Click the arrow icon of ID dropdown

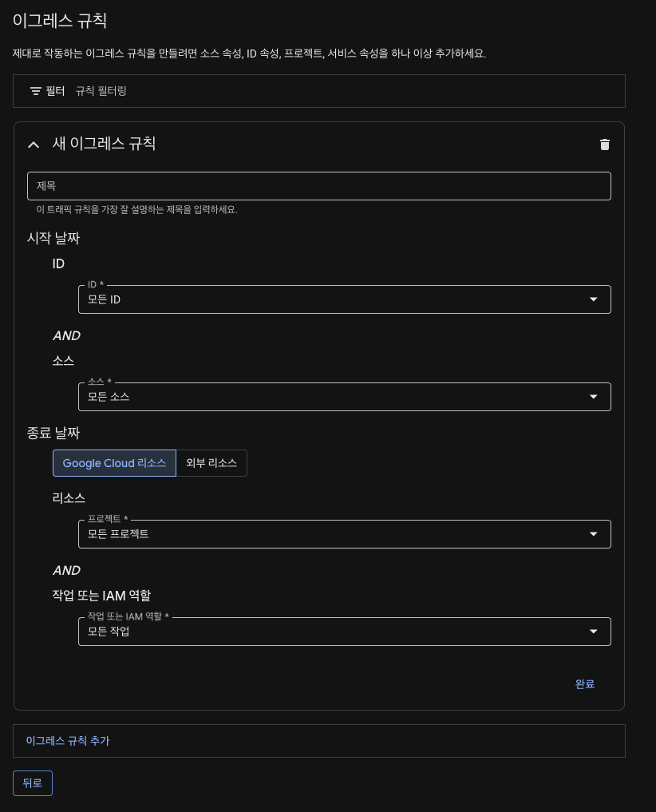(593, 299)
